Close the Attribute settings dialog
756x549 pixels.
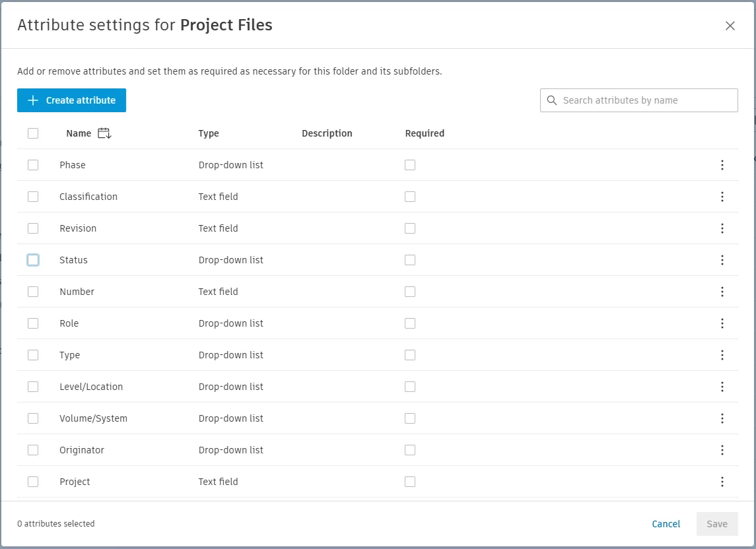(730, 26)
